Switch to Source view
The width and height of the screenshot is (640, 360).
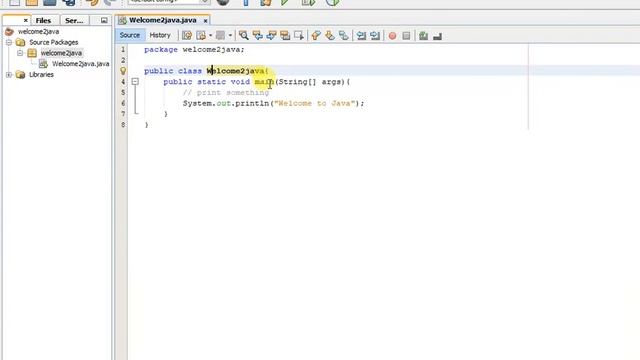[x=130, y=35]
